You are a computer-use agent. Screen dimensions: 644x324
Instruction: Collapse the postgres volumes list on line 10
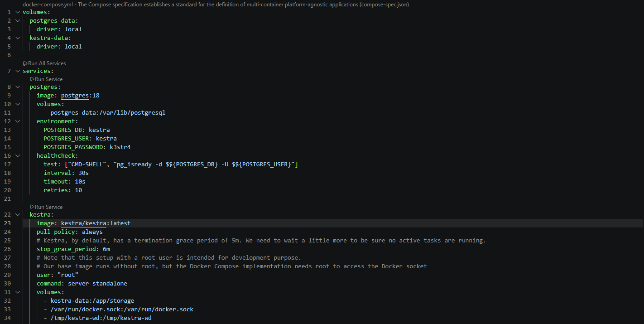pos(17,104)
